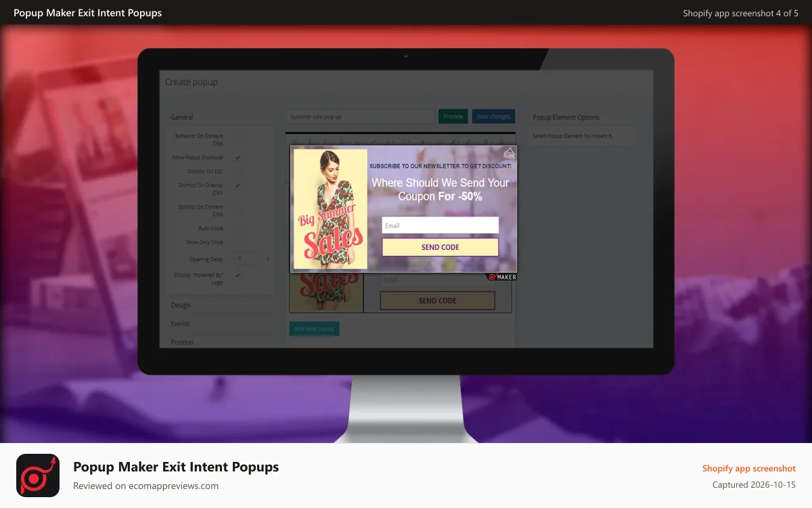812x508 pixels.
Task: Close the popup with the CLOSE tag icon
Action: pos(509,153)
